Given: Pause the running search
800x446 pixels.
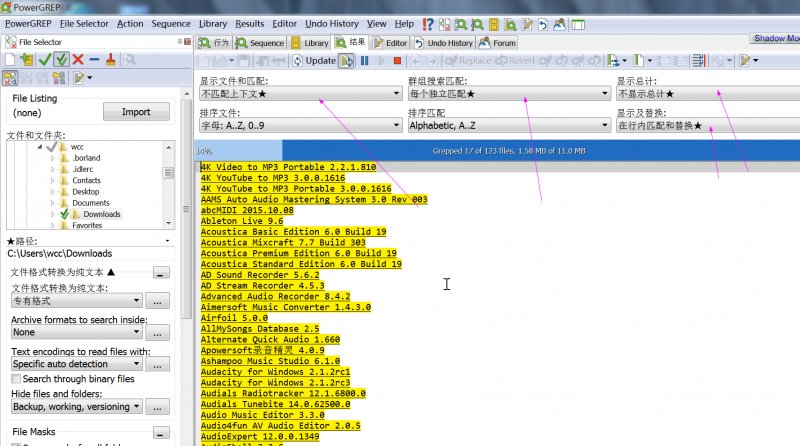Looking at the screenshot, I should [x=364, y=61].
